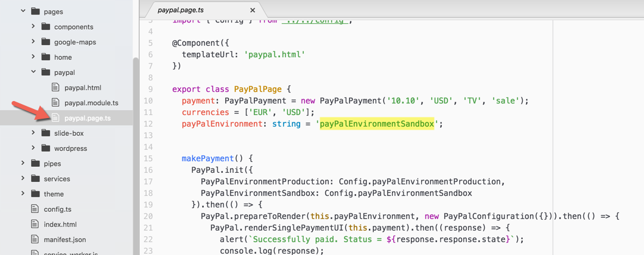This screenshot has height=255, width=644.
Task: Click line number 20 in the gutter
Action: tap(149, 215)
